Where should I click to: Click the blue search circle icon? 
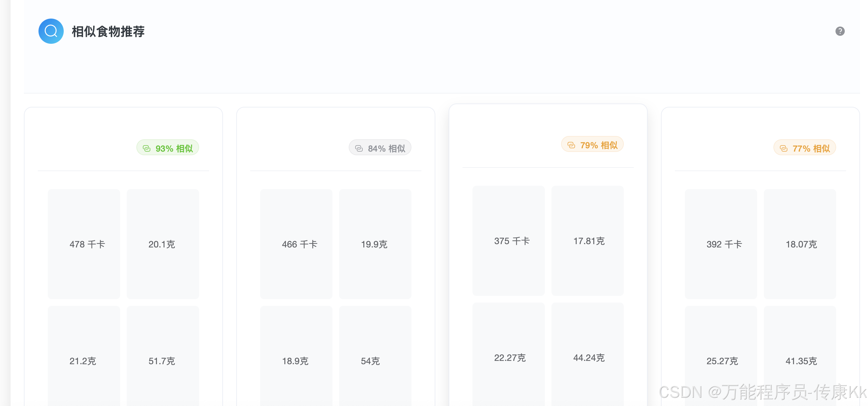click(x=51, y=31)
